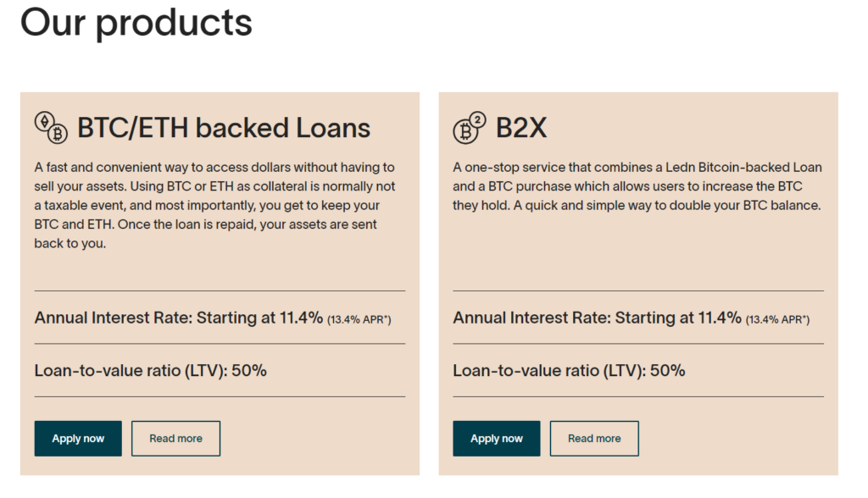The image size is (868, 498).
Task: Click the icon beside the B2X title
Action: coord(467,130)
